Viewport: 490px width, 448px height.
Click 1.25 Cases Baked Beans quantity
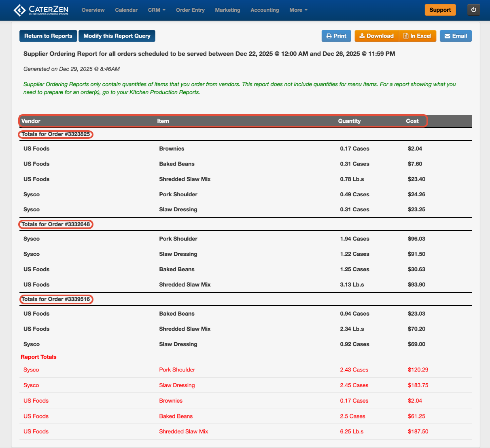click(x=354, y=269)
